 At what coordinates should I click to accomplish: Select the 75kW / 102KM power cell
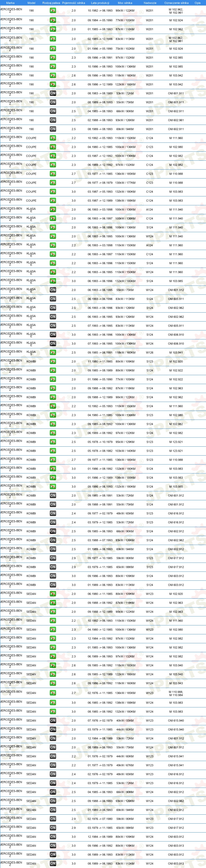click(x=125, y=49)
